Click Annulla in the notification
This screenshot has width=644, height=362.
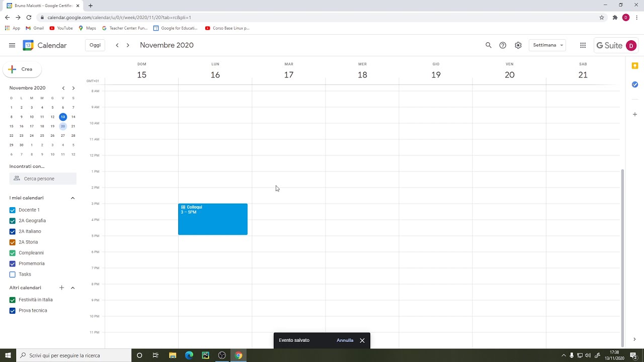coord(345,340)
